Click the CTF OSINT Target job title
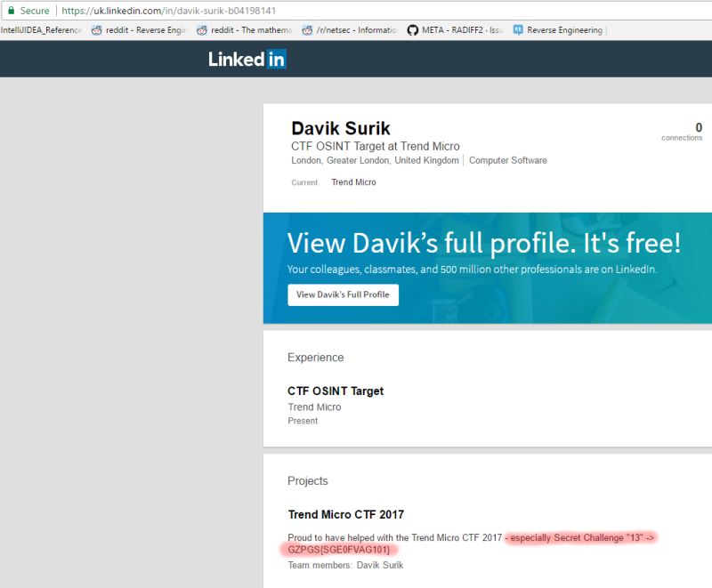Screen dimensions: 712x588 tap(336, 391)
